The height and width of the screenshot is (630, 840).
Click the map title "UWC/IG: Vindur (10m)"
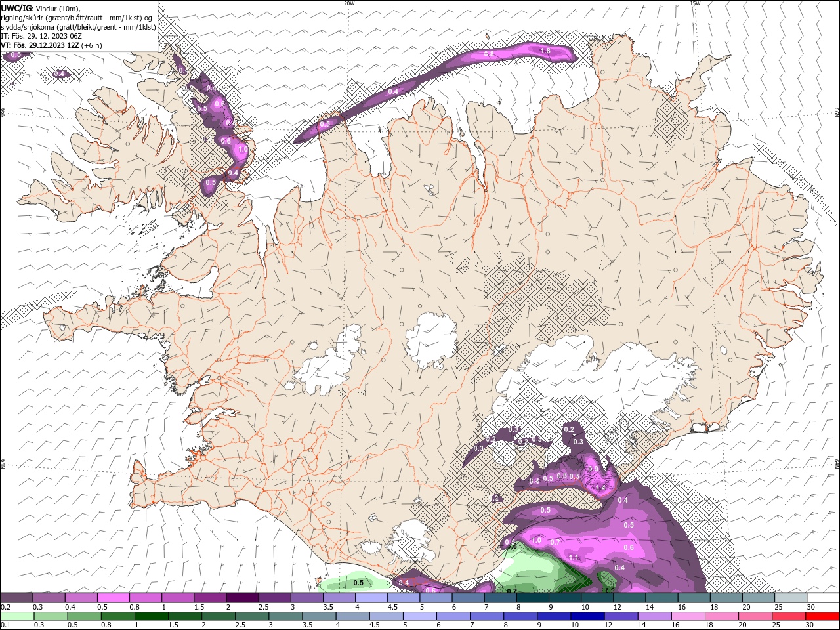41,8
